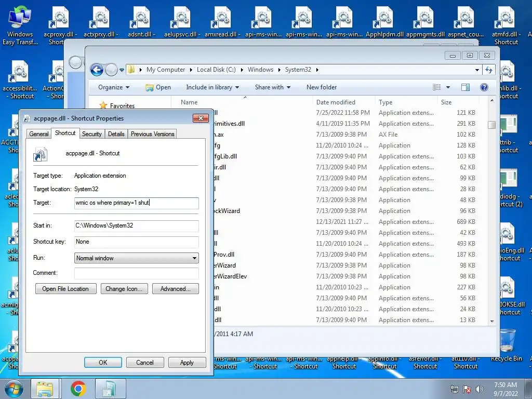532x399 pixels.
Task: Open Windows Easy Transfer desktop icon
Action: 20,25
